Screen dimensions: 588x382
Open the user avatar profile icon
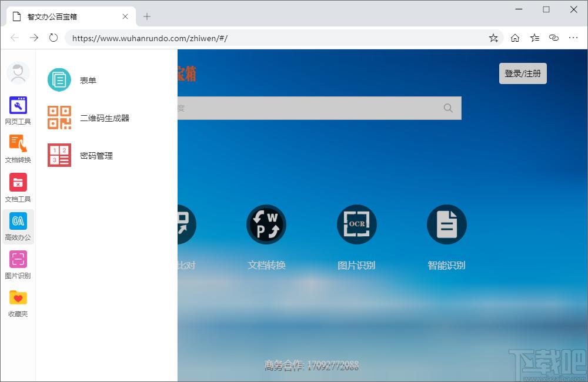pos(18,73)
